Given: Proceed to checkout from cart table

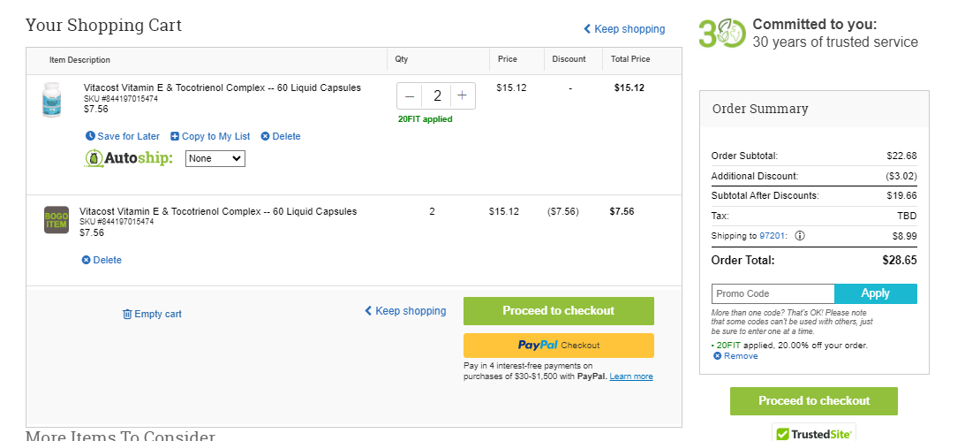Looking at the screenshot, I should 559,311.
